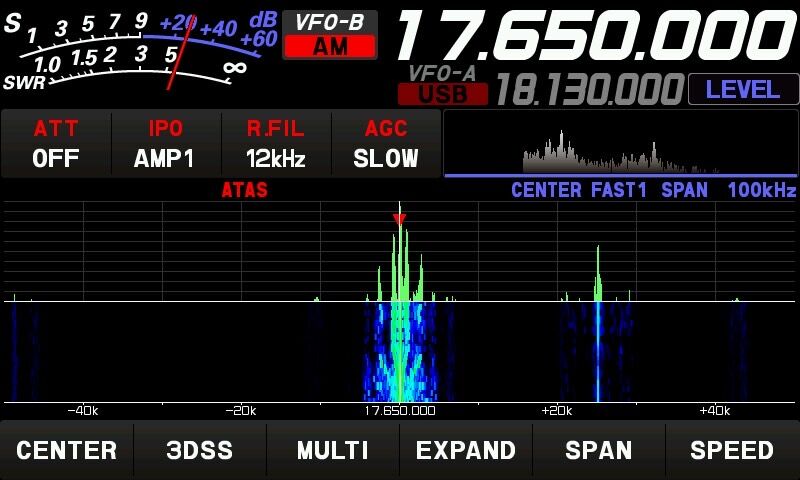Select the MULTI display softkey
The height and width of the screenshot is (480, 800).
(x=333, y=450)
